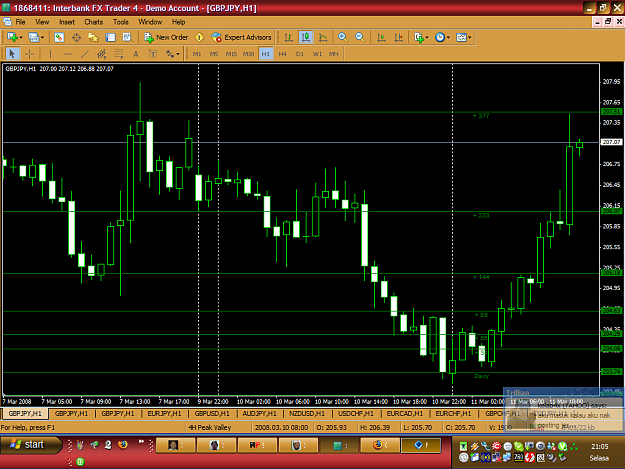Open the Navigator folder-star icon

click(x=93, y=37)
